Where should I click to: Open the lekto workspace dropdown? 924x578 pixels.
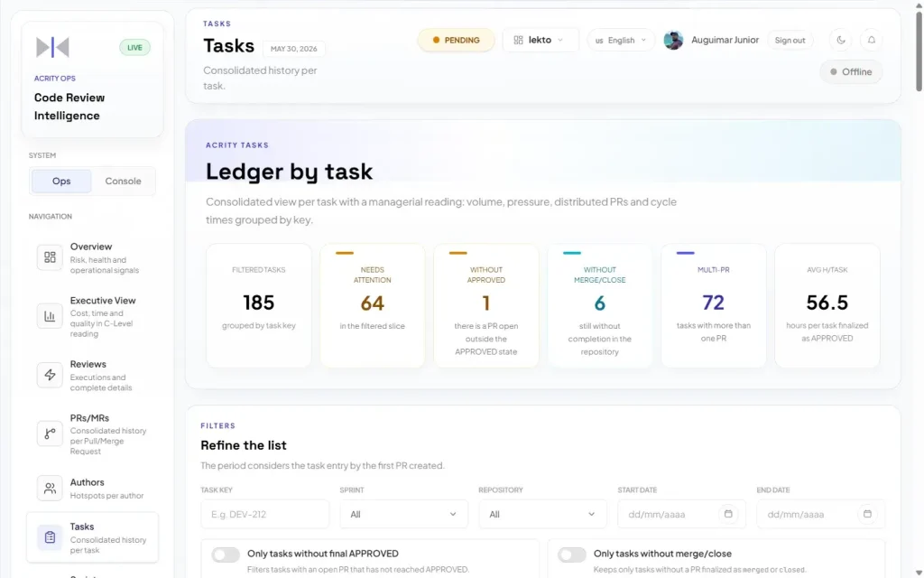[541, 40]
